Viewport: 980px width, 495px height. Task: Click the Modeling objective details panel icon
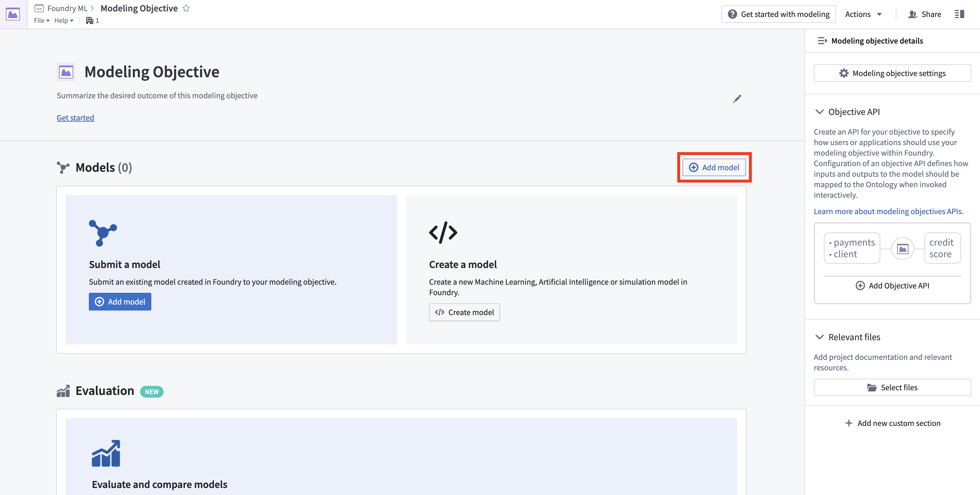point(823,41)
